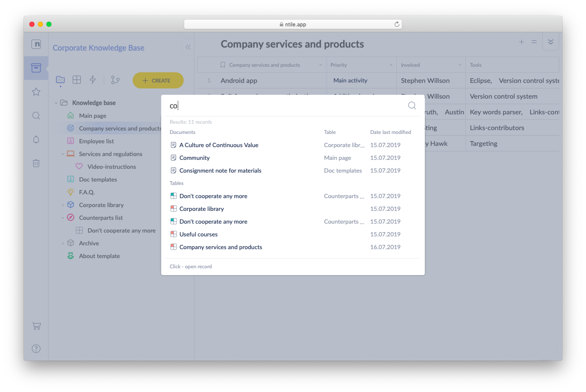This screenshot has height=392, width=586.
Task: Click Doc templates table reference in results
Action: tap(343, 170)
